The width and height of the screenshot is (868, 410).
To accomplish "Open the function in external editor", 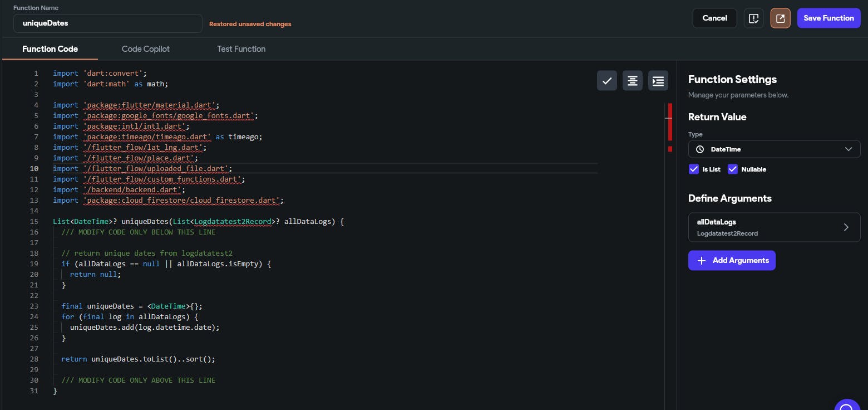I will pos(780,18).
